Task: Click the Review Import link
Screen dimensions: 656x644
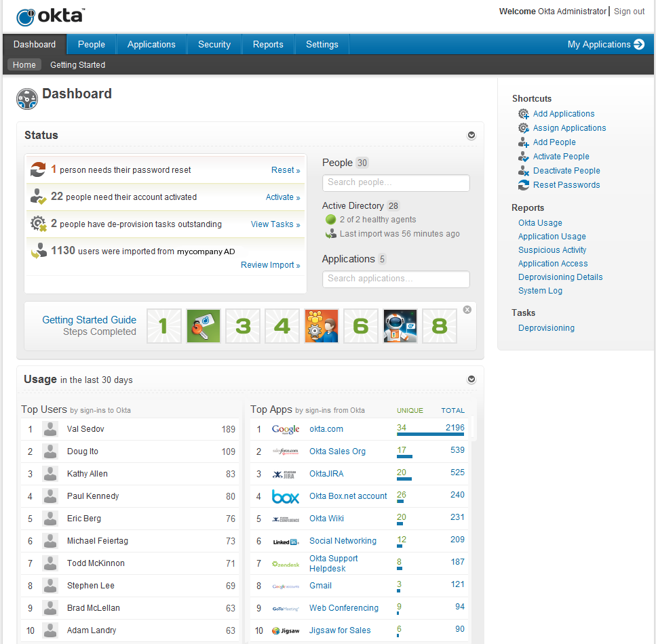Action: [x=270, y=265]
